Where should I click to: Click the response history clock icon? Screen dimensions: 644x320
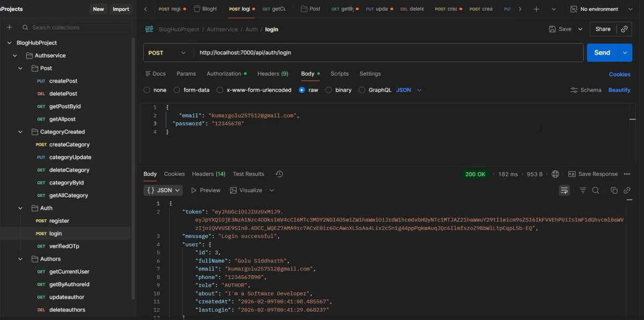(x=279, y=174)
